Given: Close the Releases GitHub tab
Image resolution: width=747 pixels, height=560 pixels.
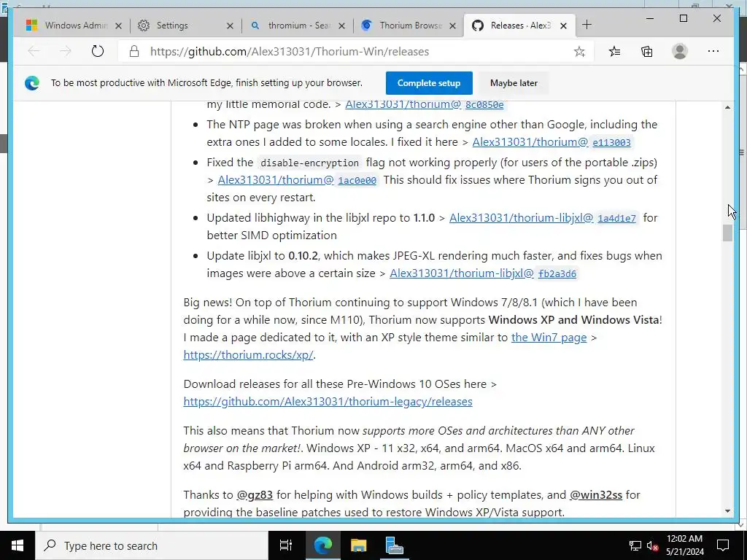Looking at the screenshot, I should (x=564, y=26).
